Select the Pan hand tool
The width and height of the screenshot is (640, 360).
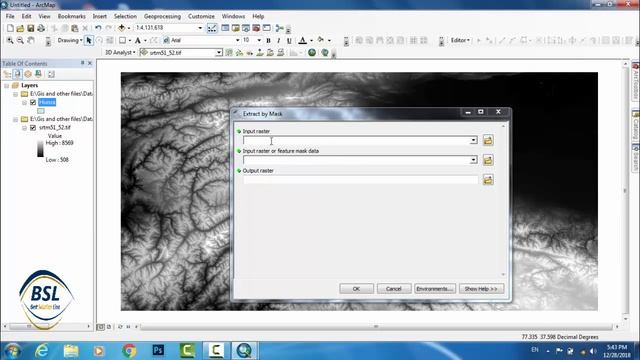coord(31,40)
